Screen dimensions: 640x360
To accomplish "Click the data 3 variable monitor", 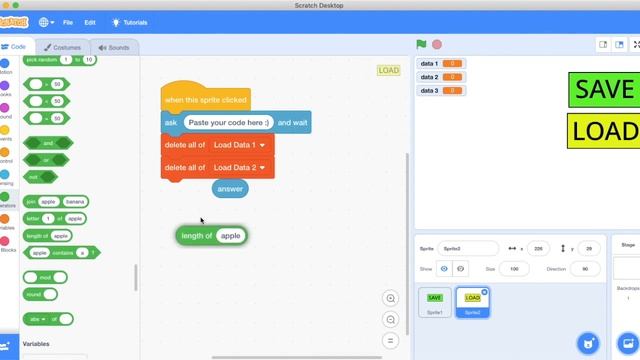I will click(x=441, y=91).
